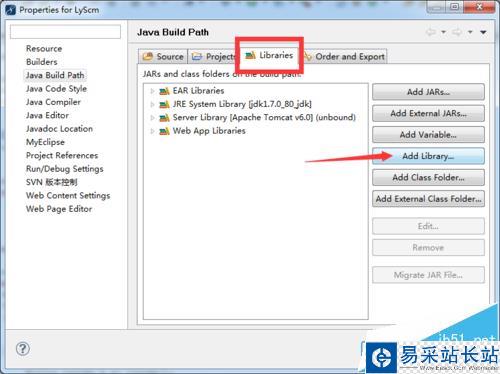Click the help question mark icon
The image size is (500, 374).
(x=23, y=349)
